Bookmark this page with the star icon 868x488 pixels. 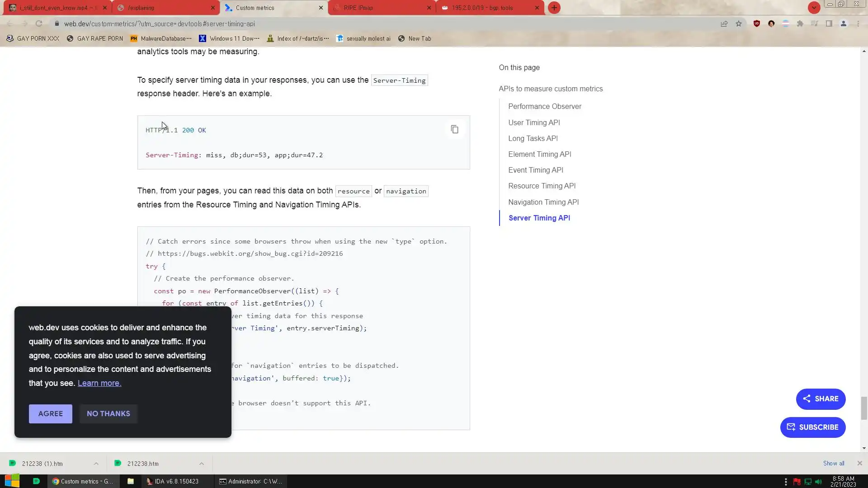[739, 23]
